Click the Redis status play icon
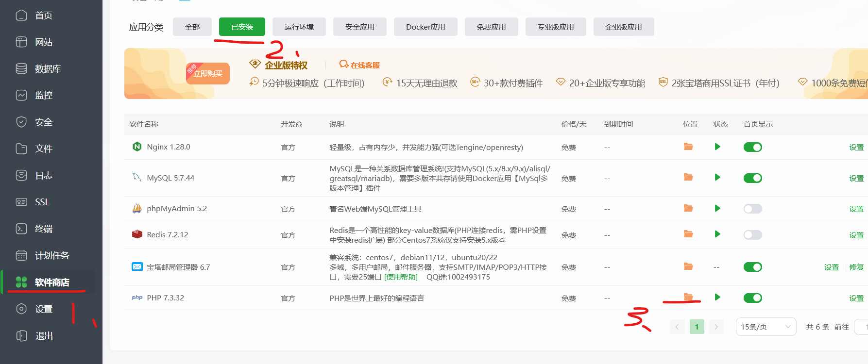This screenshot has height=364, width=868. coord(717,234)
